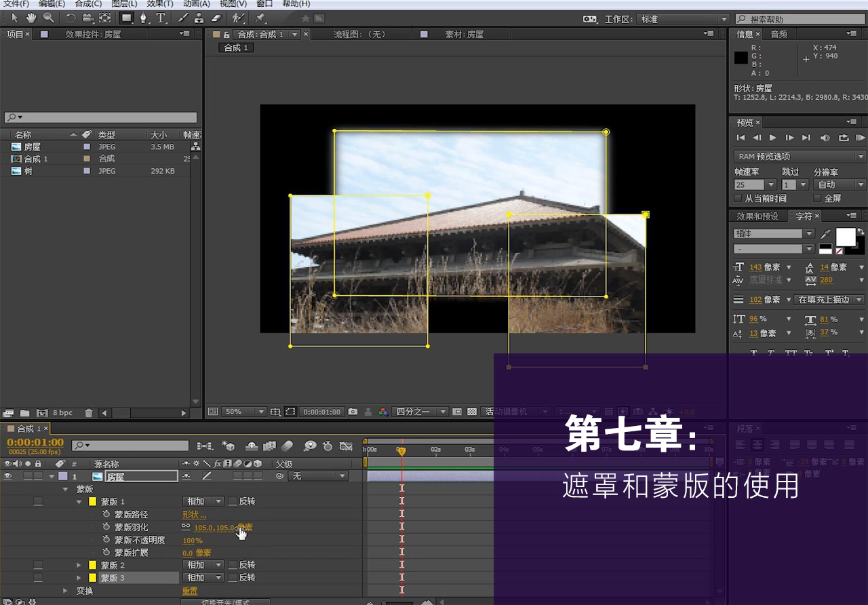
Task: Open the 四分之一 resolution dropdown
Action: [x=422, y=412]
